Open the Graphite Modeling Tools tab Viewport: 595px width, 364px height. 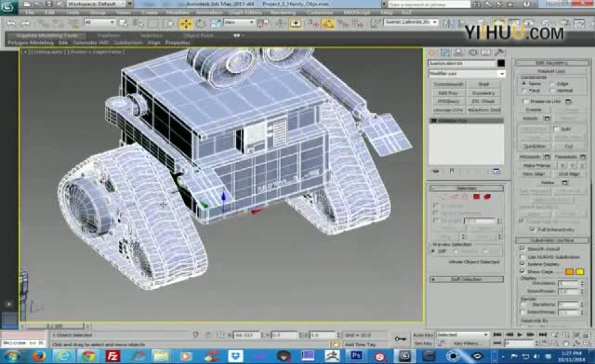click(x=47, y=36)
